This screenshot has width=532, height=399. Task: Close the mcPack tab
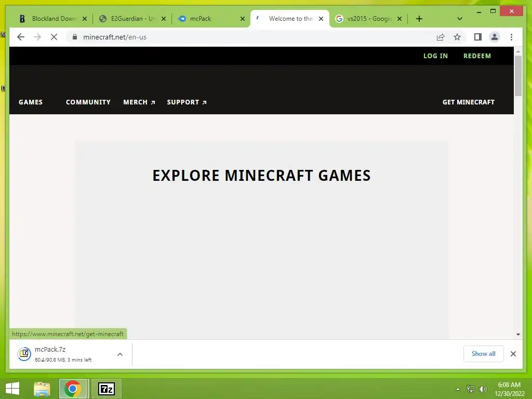(243, 19)
